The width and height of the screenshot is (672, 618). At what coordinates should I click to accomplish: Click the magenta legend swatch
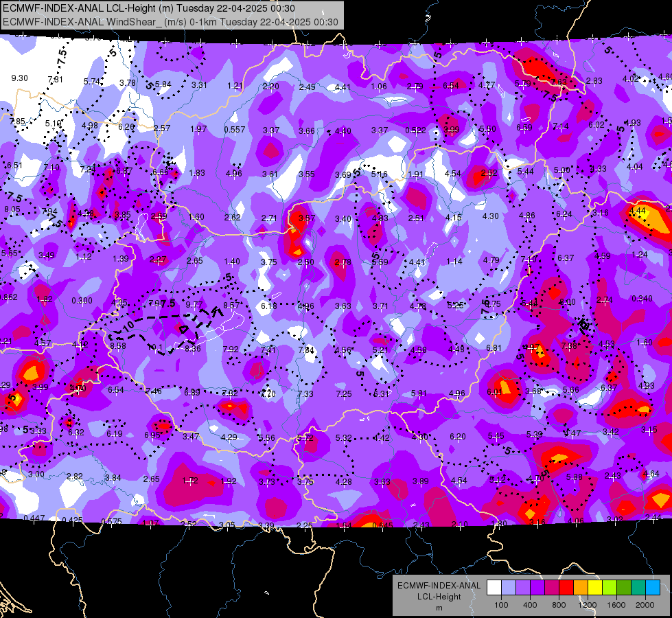[552, 587]
